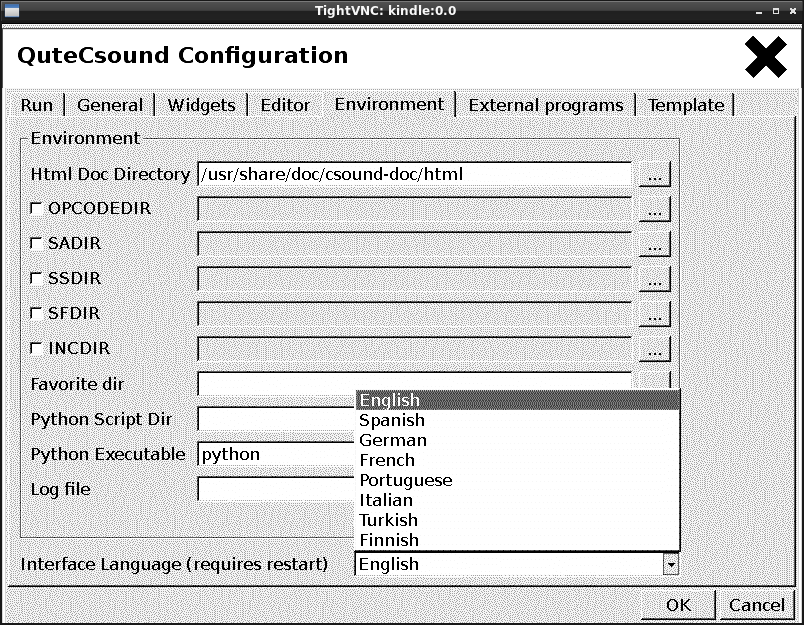Open the browse dialog for SADIR
Screen dimensions: 804x625
click(x=655, y=244)
